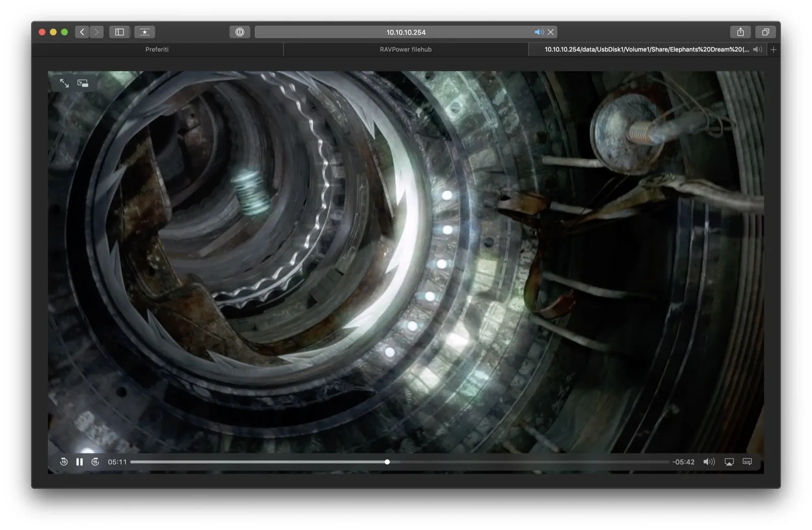
Task: Show the Safari sidebar
Action: click(x=119, y=32)
